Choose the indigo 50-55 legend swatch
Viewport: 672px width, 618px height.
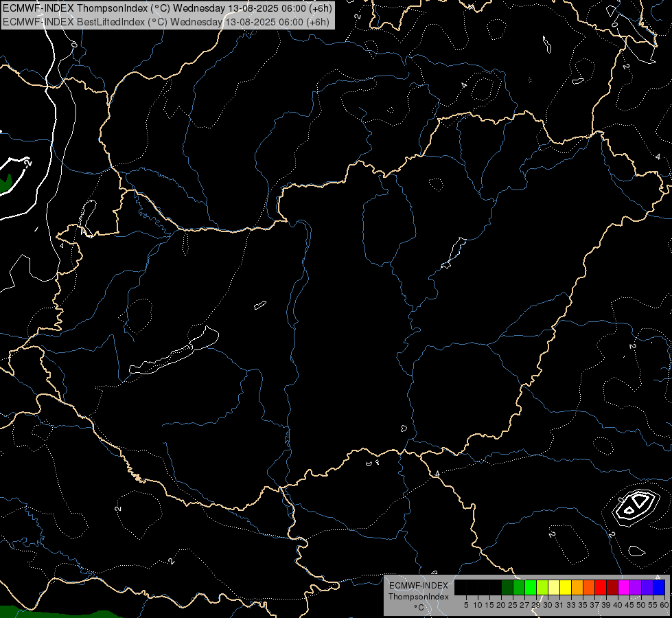point(647,587)
